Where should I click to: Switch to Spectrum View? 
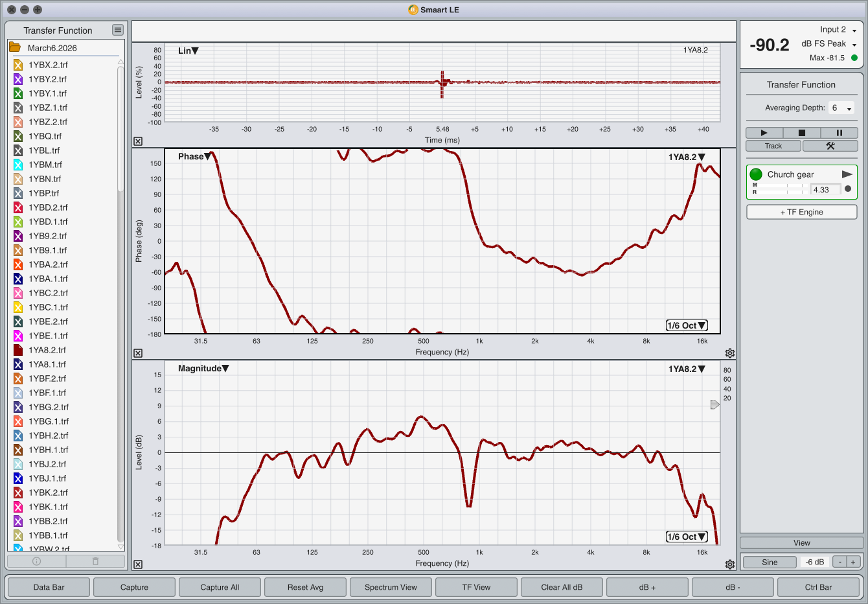point(391,587)
